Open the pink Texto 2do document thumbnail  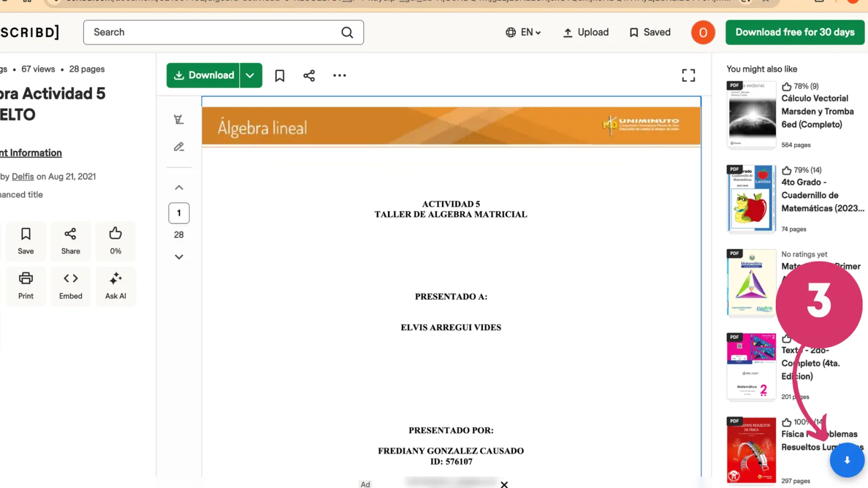tap(751, 367)
